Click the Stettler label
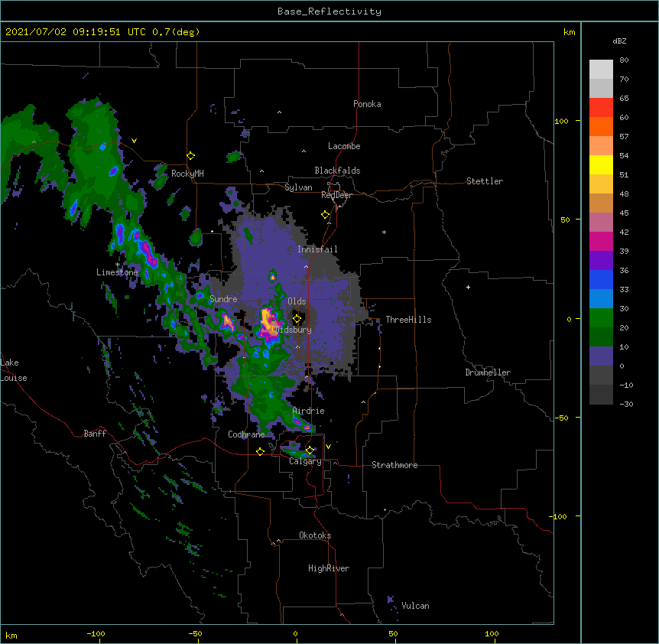The image size is (659, 644). (x=485, y=181)
